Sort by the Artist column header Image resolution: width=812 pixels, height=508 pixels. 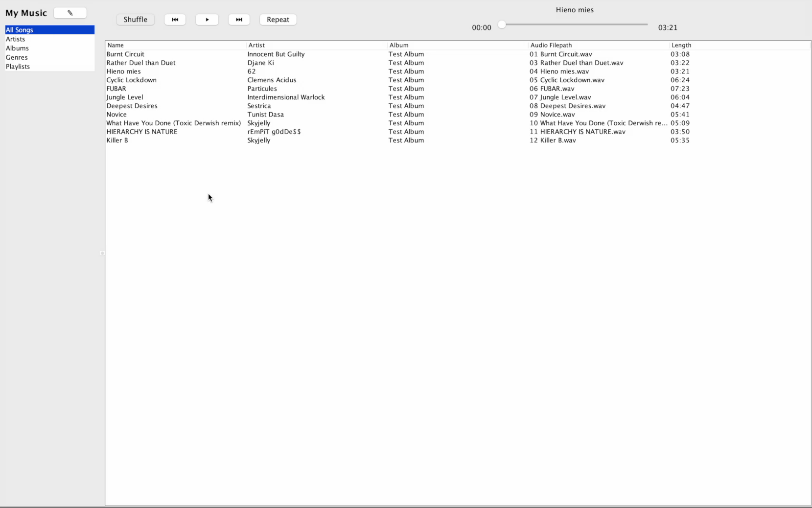[x=256, y=45]
